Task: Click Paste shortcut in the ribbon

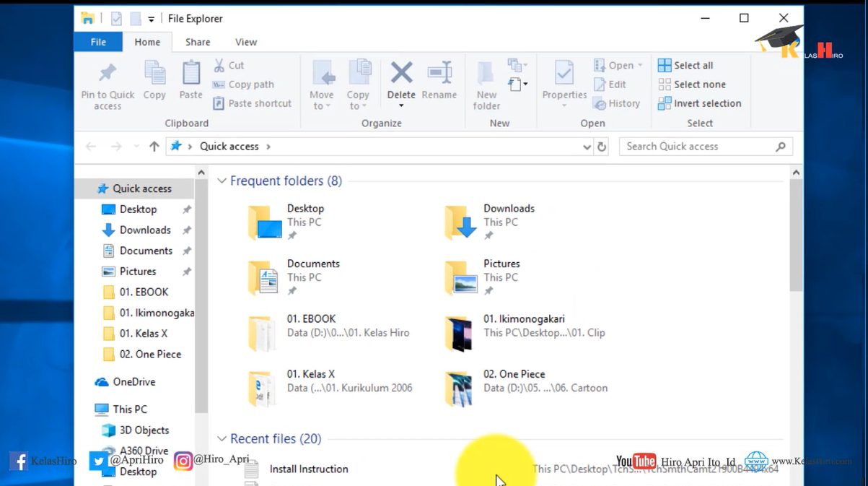Action: coord(252,103)
